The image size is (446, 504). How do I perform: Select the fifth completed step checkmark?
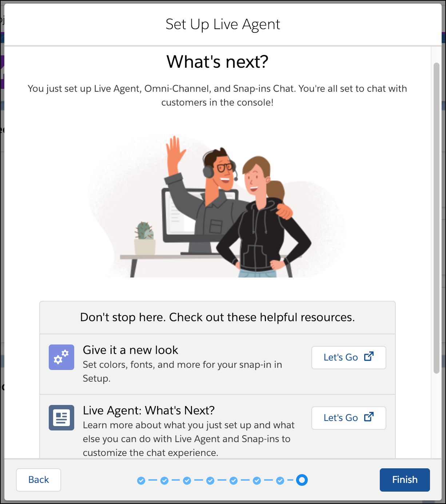234,481
